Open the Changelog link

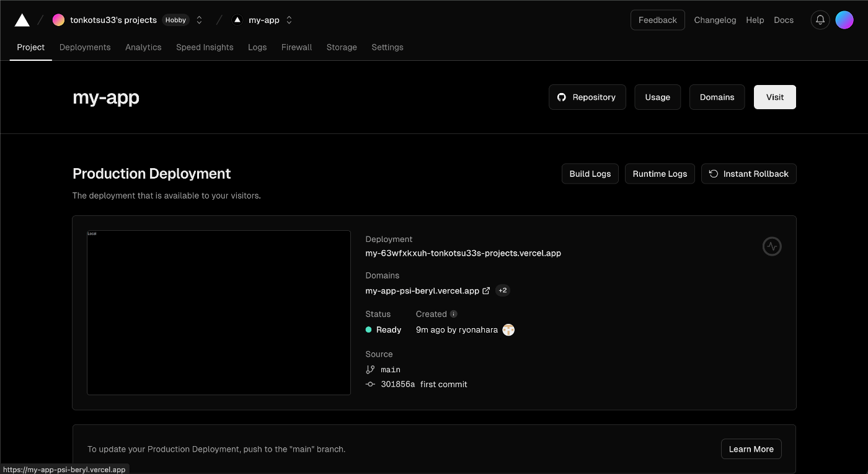715,20
